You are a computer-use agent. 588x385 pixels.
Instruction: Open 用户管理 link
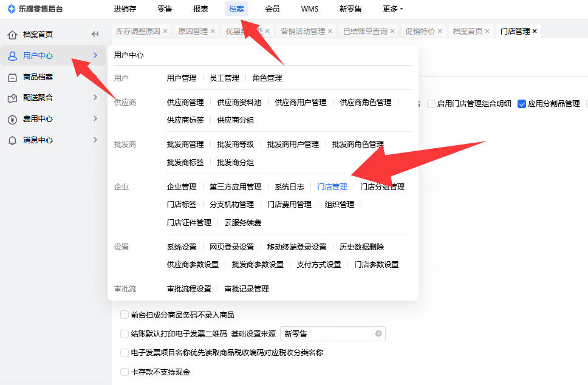coord(182,78)
